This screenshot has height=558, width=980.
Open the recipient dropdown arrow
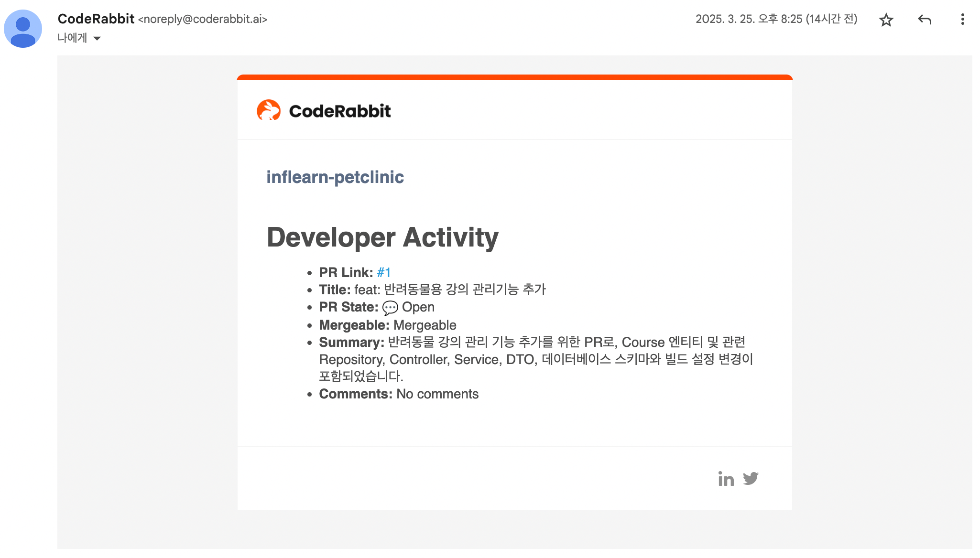click(x=98, y=38)
